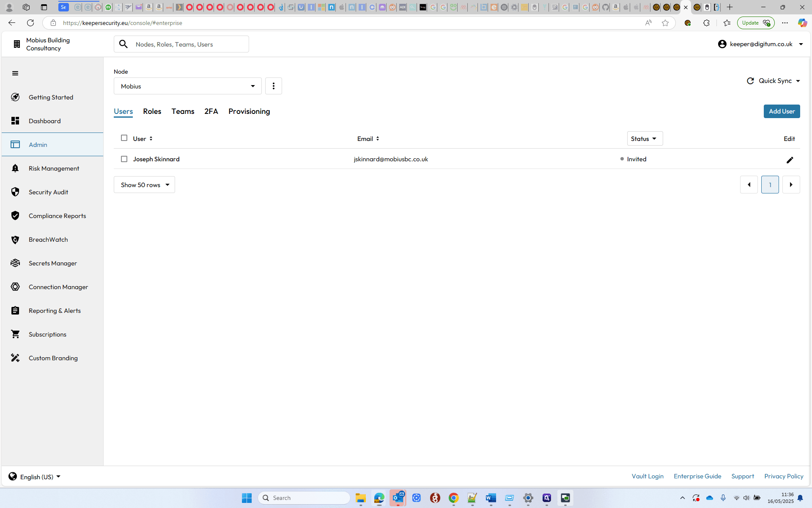Expand Quick Sync dropdown arrow
Image resolution: width=812 pixels, height=508 pixels.
[798, 81]
